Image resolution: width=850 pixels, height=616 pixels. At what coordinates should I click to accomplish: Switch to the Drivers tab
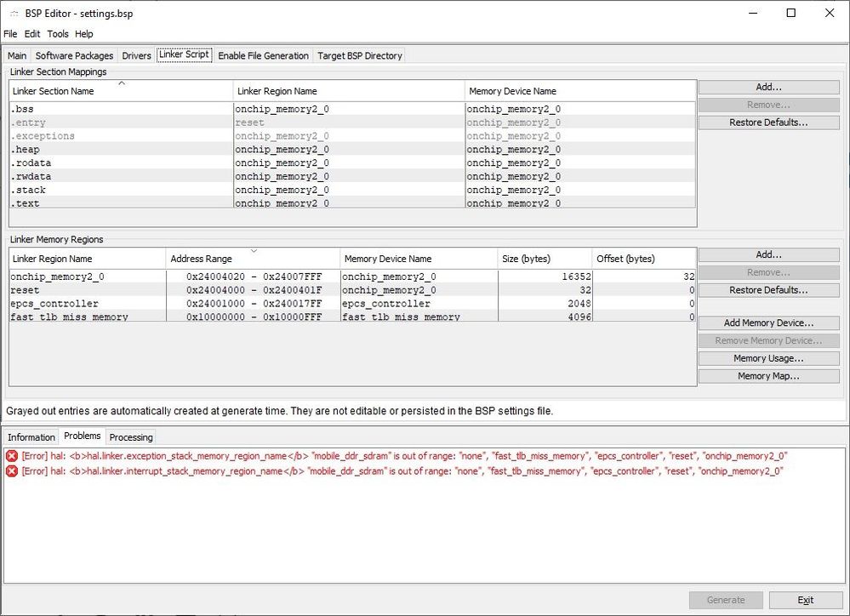pos(136,56)
